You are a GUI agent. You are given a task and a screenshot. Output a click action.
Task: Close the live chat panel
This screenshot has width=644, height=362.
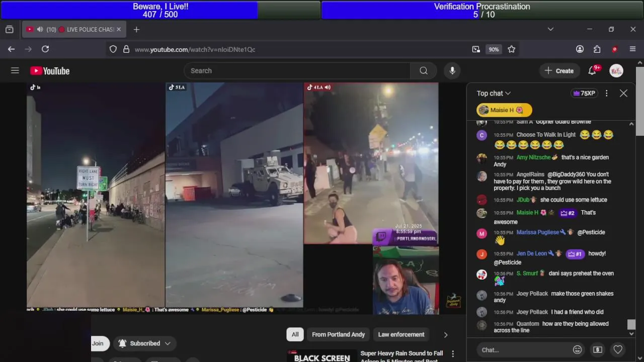623,93
